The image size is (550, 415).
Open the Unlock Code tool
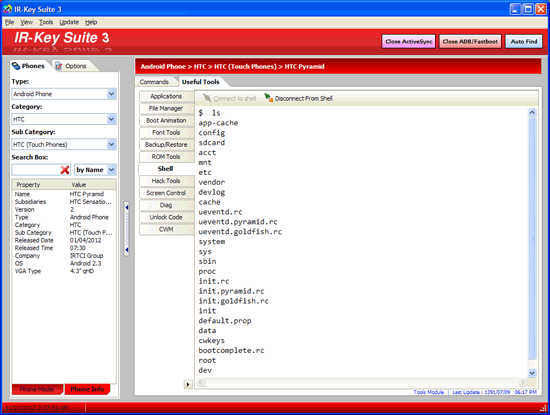point(166,217)
